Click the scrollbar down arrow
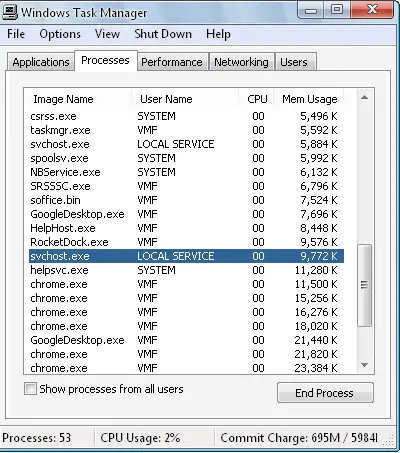This screenshot has height=453, width=400. point(364,365)
